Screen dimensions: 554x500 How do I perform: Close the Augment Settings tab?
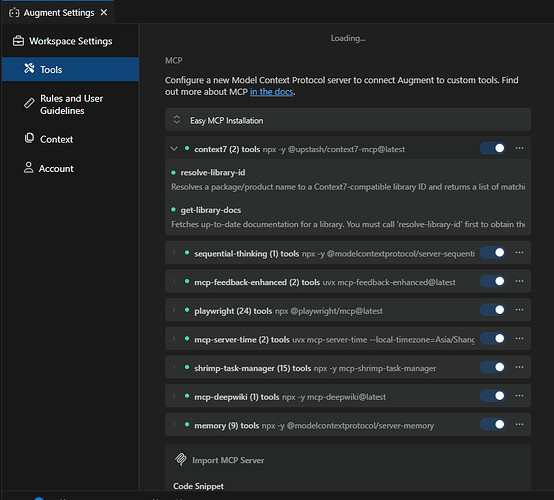coord(104,12)
